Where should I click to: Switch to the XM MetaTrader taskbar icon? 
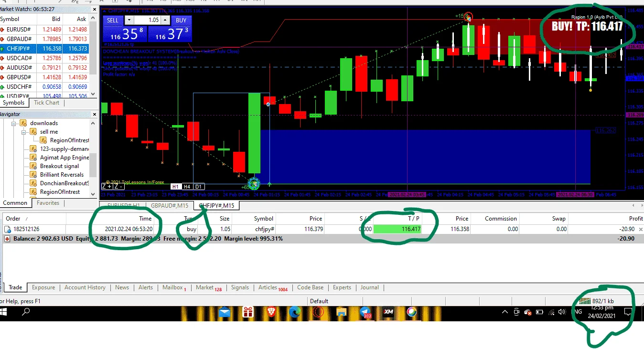click(x=388, y=312)
